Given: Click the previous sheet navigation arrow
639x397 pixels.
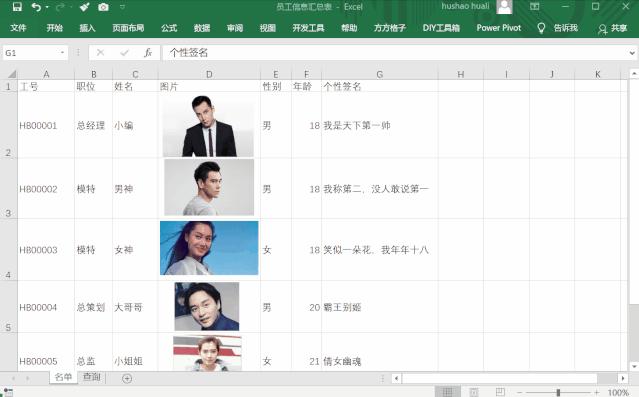Looking at the screenshot, I should [x=13, y=378].
